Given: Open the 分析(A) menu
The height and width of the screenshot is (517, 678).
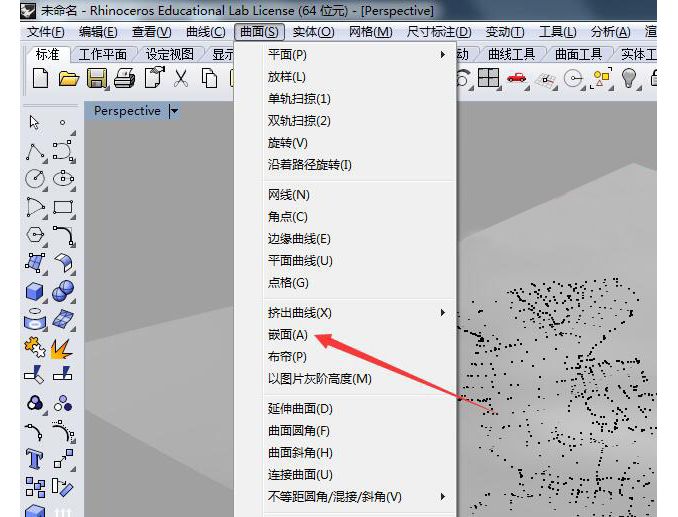Looking at the screenshot, I should 611,32.
